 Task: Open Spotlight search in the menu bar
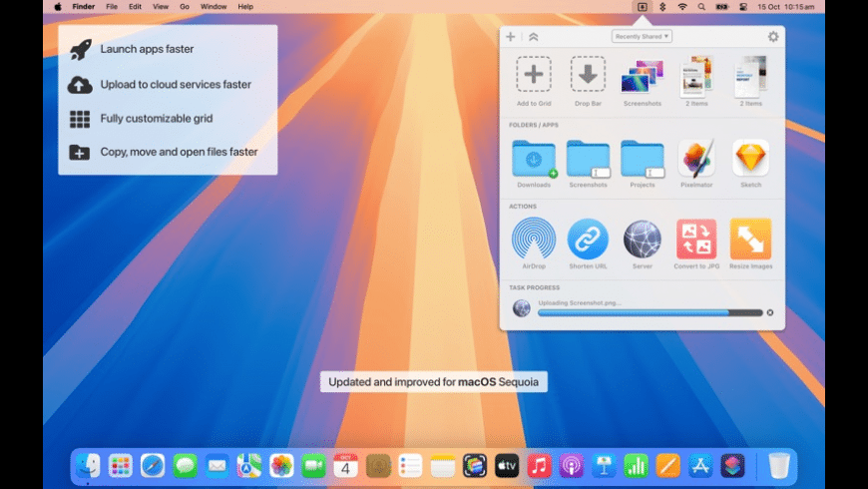(701, 7)
